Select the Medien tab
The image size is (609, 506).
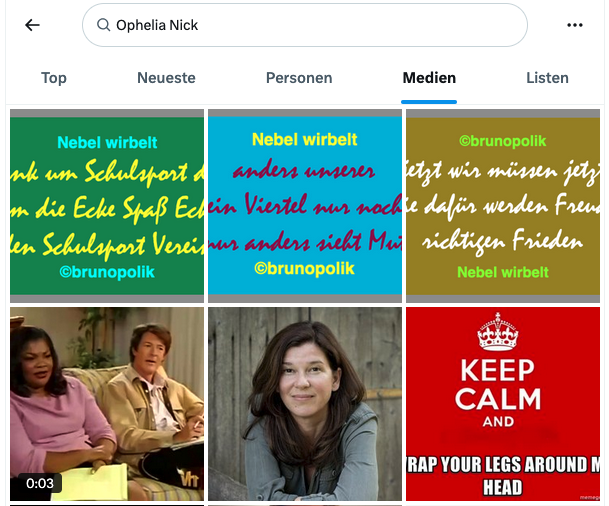[x=429, y=78]
